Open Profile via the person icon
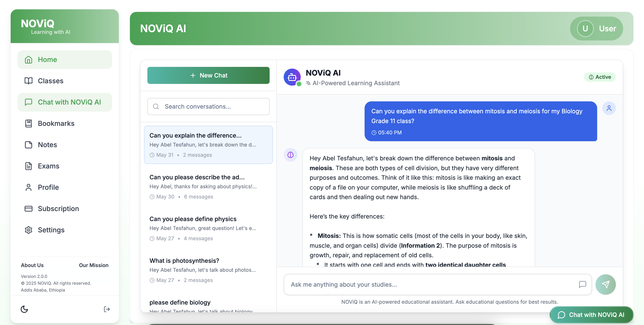 coord(29,187)
